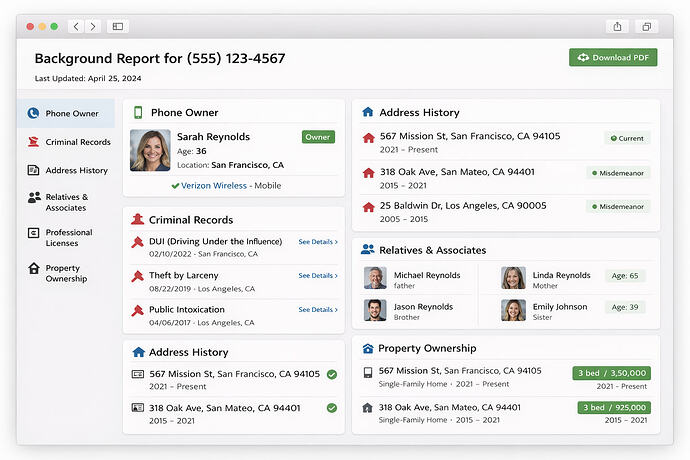Click the phone icon in Phone Owner header

pos(138,113)
